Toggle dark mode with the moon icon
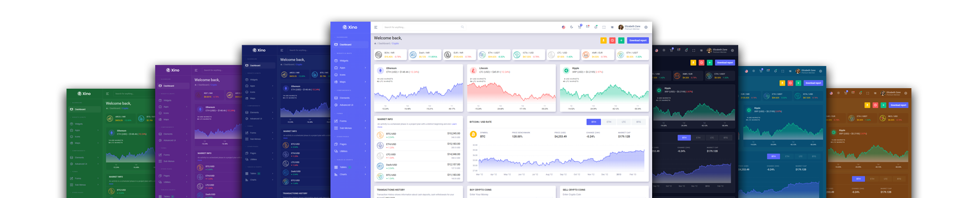The width and height of the screenshot is (980, 198). click(572, 27)
